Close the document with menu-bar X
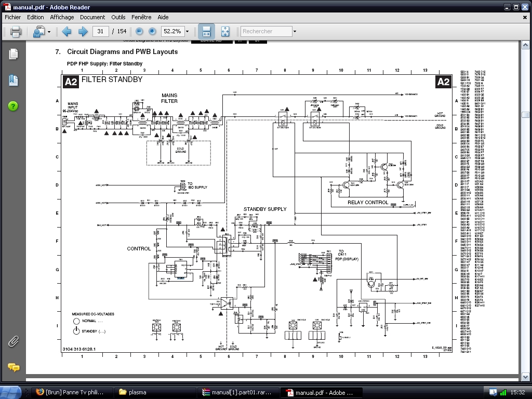 click(525, 17)
